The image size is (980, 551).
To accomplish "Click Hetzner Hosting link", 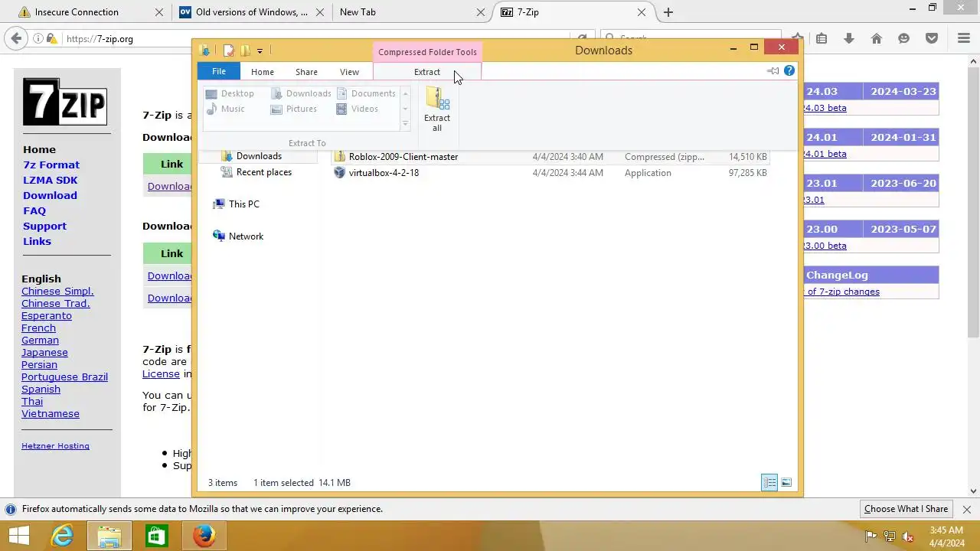I will 55,446.
